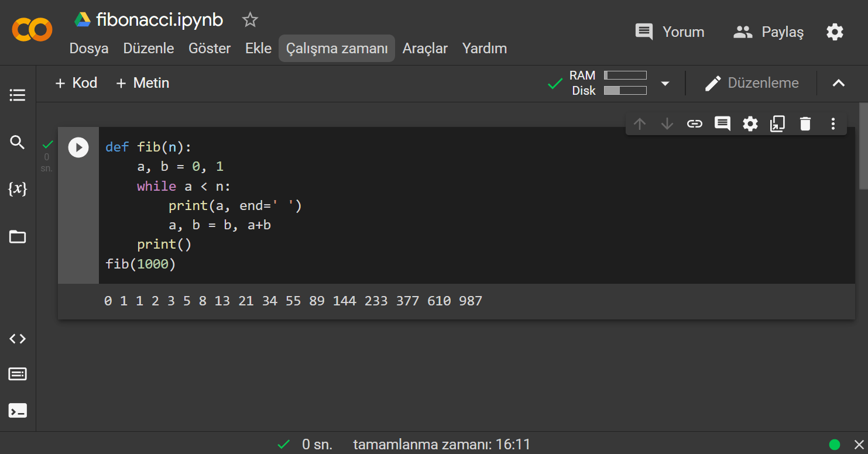
Task: Open the search and replace sidebar
Action: 18,142
